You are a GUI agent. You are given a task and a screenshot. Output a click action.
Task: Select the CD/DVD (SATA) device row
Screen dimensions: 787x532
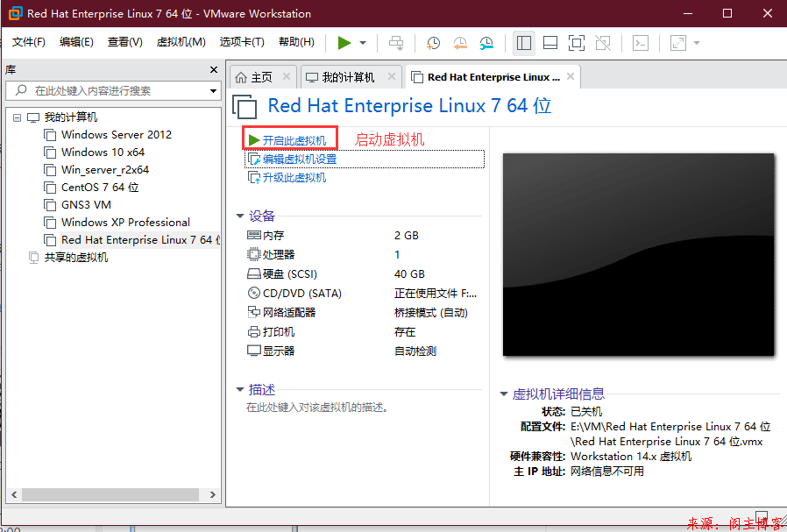(362, 293)
